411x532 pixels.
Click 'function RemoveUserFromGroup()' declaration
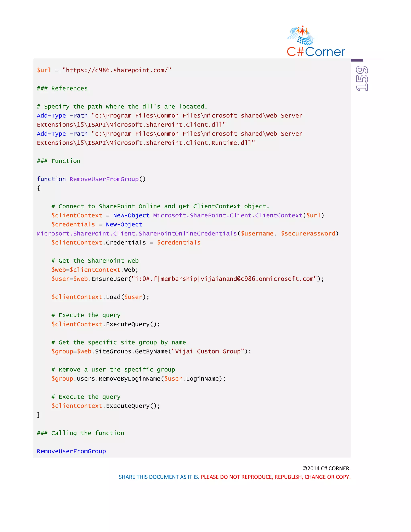coord(91,179)
